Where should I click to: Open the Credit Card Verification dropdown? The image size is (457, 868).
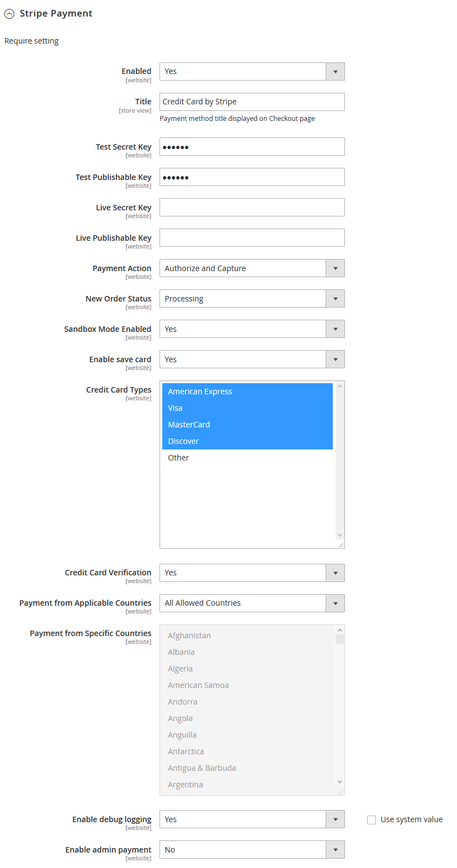coord(252,573)
